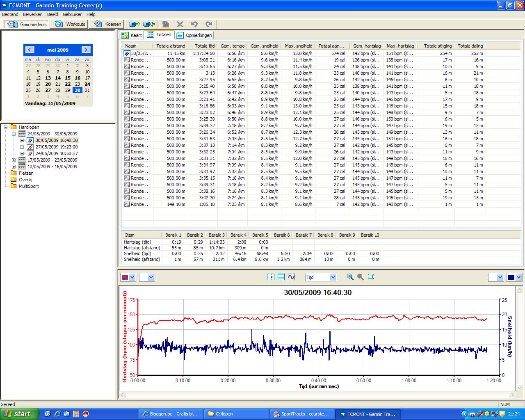Select day 24 in the May calendar
The width and height of the screenshot is (525, 420).
coord(87,84)
